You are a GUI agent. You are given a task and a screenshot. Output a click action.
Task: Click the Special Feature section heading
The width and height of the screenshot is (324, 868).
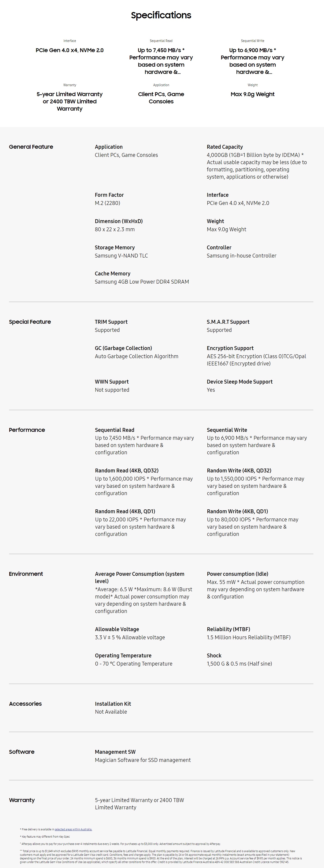pyautogui.click(x=30, y=322)
